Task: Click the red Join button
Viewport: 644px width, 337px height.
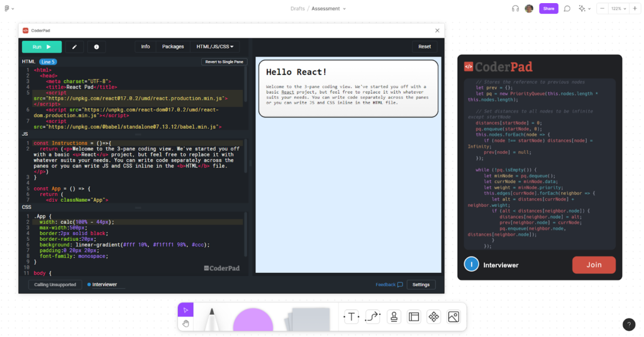Action: (x=594, y=265)
